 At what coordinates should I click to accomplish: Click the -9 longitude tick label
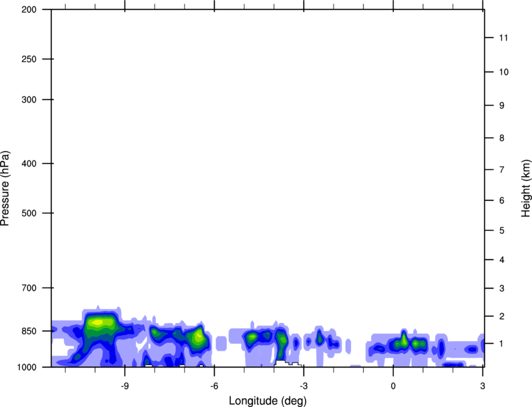click(125, 386)
